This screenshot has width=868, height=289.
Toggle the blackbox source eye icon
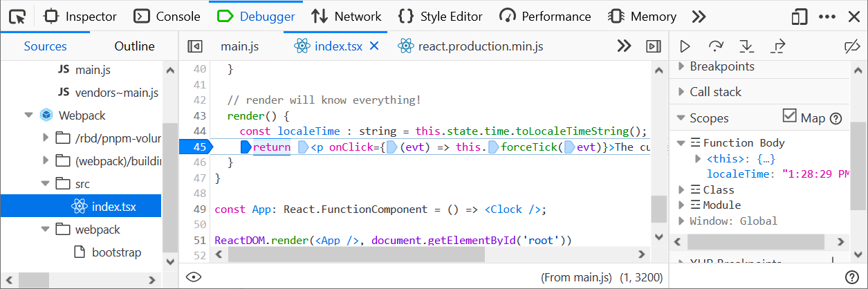[194, 277]
